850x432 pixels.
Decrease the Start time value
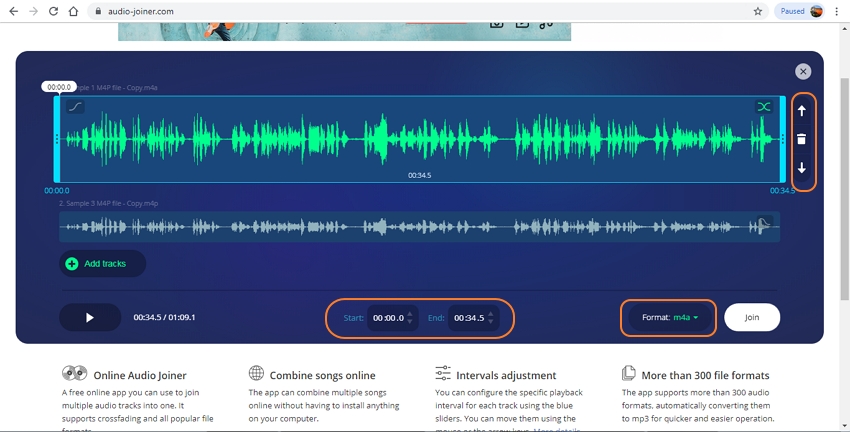click(x=410, y=322)
